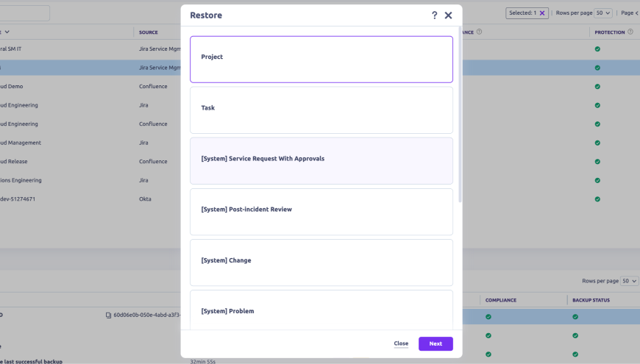Toggle sort chevron on the first column header
This screenshot has height=364, width=640.
point(7,32)
